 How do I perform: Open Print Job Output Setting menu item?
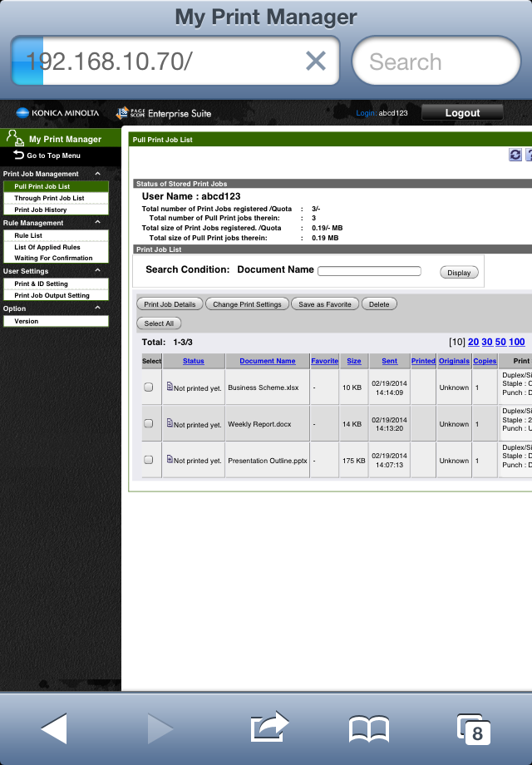tap(56, 295)
